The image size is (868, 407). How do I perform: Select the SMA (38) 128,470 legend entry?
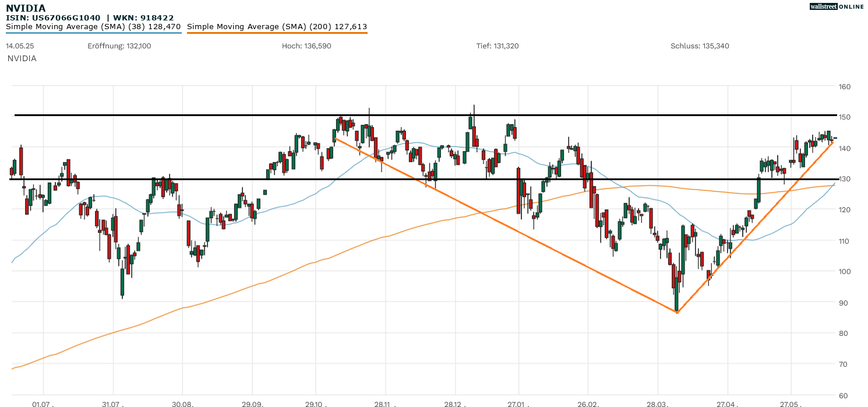click(x=94, y=27)
